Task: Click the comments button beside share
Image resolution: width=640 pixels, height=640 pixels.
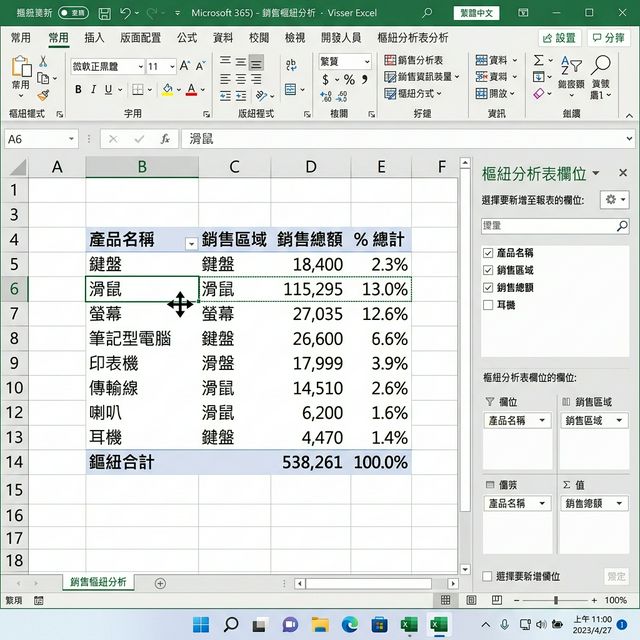Action: coord(608,38)
